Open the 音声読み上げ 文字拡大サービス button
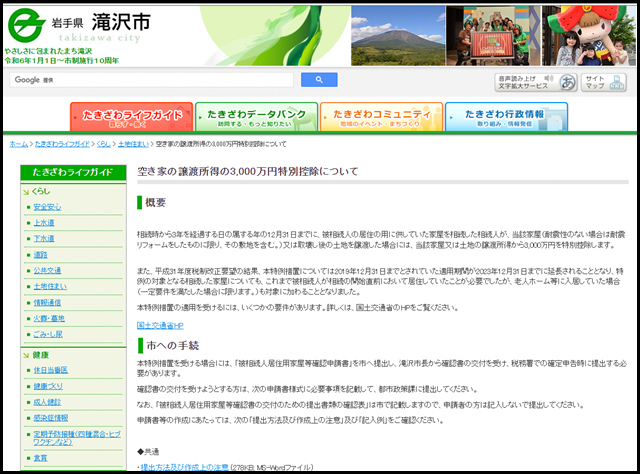 (x=536, y=82)
